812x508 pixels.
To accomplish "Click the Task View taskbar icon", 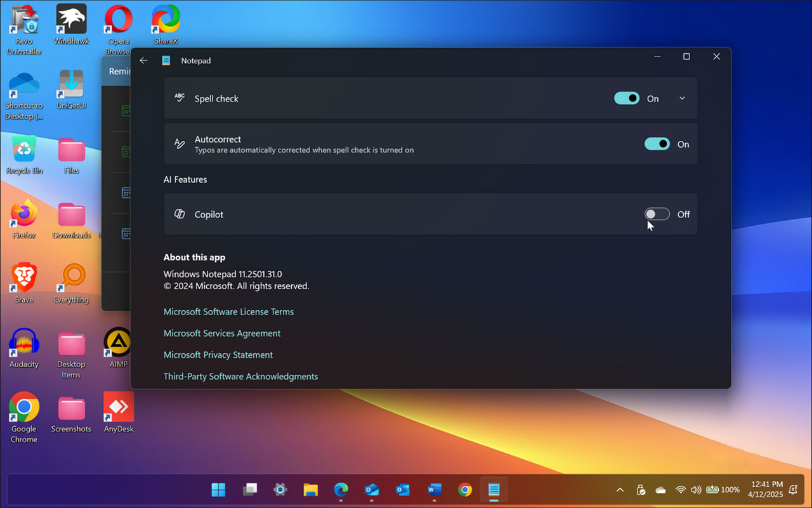I will pyautogui.click(x=249, y=490).
